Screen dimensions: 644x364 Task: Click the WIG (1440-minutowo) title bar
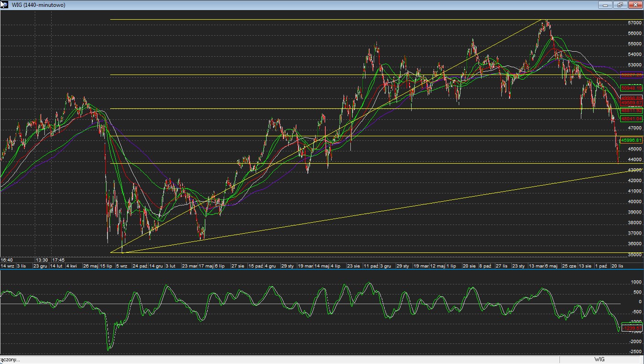click(274, 5)
